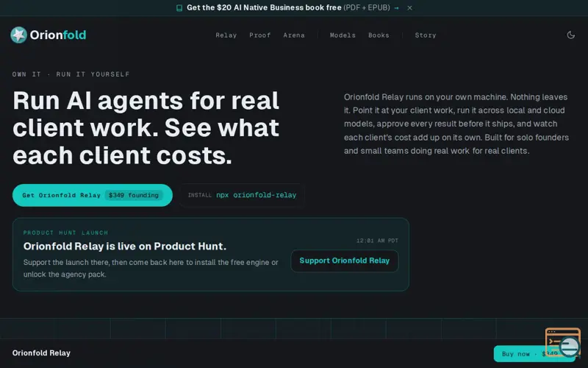Click Support Orionfold Relay button

(x=344, y=261)
